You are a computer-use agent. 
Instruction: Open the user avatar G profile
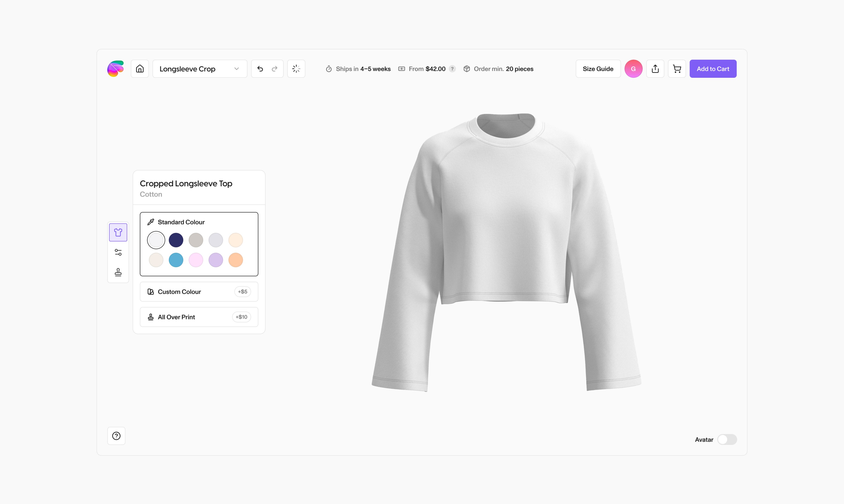click(x=633, y=69)
